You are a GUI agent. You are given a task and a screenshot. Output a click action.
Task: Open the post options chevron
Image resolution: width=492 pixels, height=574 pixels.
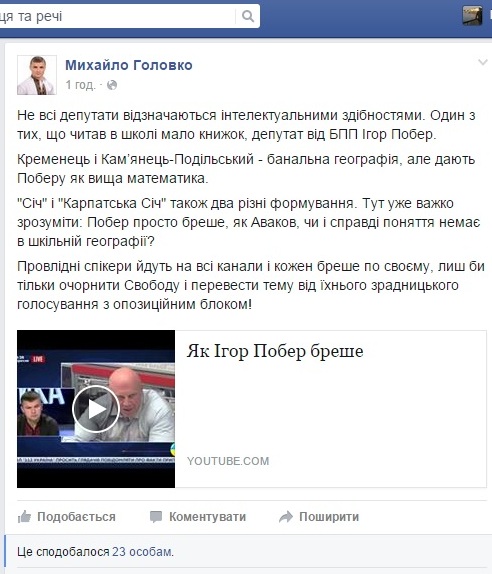click(483, 62)
